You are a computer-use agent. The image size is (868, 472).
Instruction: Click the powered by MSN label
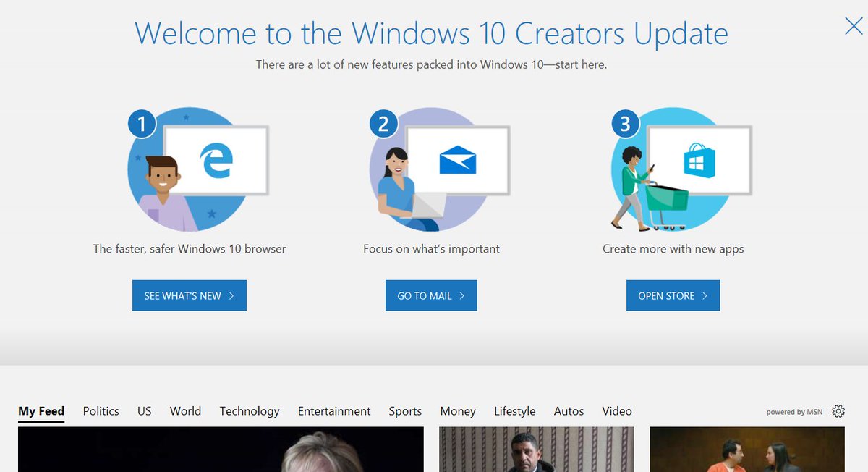click(794, 412)
